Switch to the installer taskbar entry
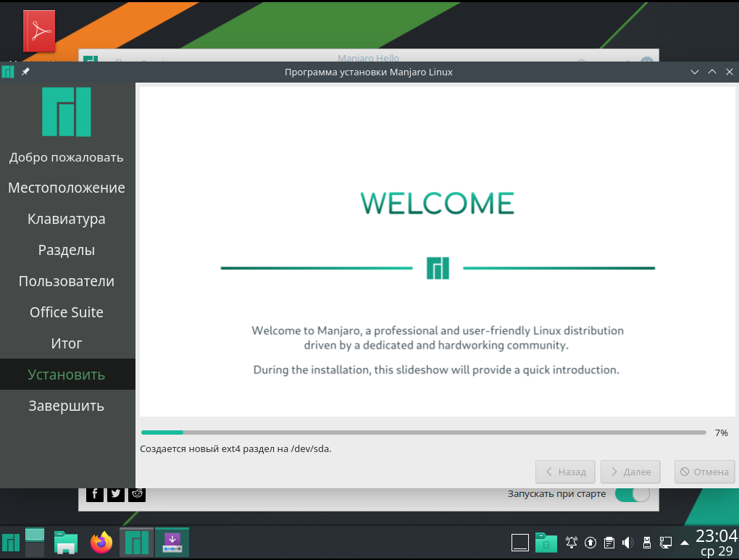The width and height of the screenshot is (739, 560). click(x=172, y=543)
